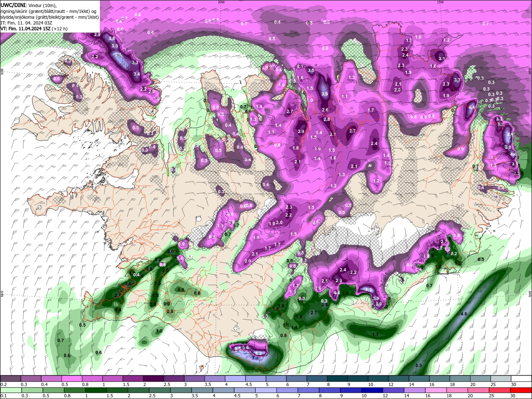Select the bright pink 0.5 swatch, upper legend row

pos(71,379)
